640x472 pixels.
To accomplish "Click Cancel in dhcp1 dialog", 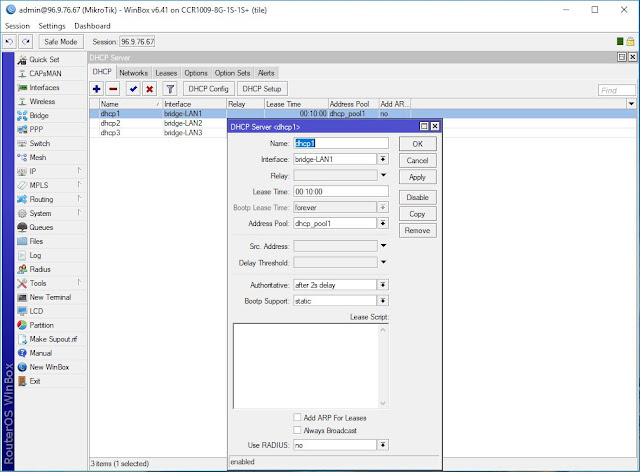I will (x=418, y=160).
